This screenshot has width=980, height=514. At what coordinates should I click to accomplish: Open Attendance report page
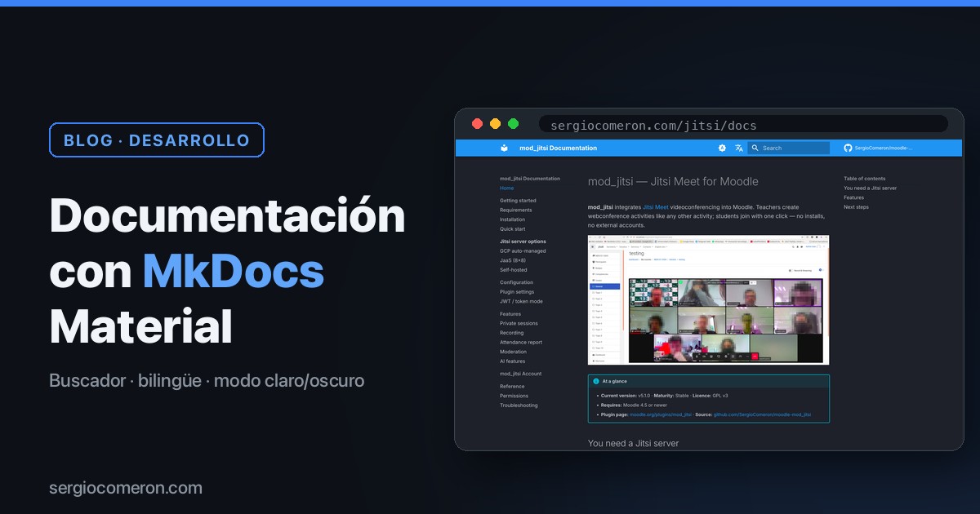click(x=521, y=342)
